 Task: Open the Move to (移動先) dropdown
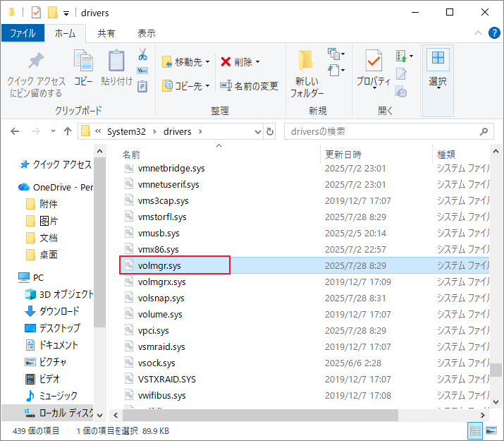(x=186, y=62)
